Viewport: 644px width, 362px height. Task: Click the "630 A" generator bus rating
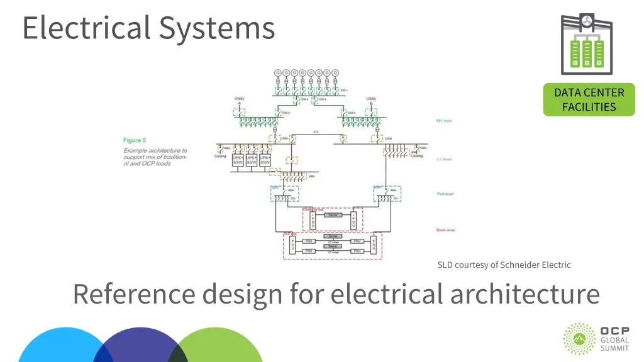pyautogui.click(x=344, y=90)
